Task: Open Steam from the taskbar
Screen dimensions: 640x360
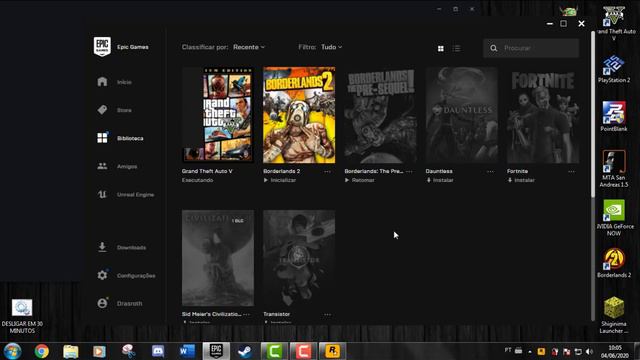Action: tap(245, 351)
